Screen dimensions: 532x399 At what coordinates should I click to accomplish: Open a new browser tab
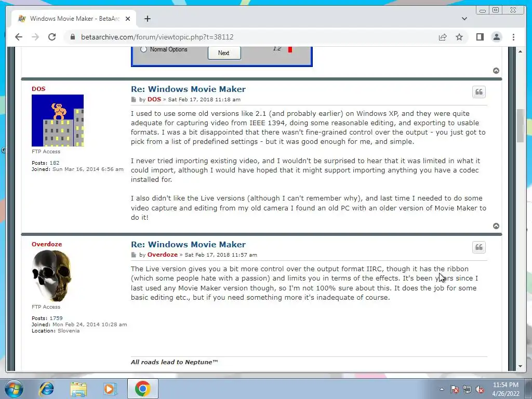pos(147,19)
